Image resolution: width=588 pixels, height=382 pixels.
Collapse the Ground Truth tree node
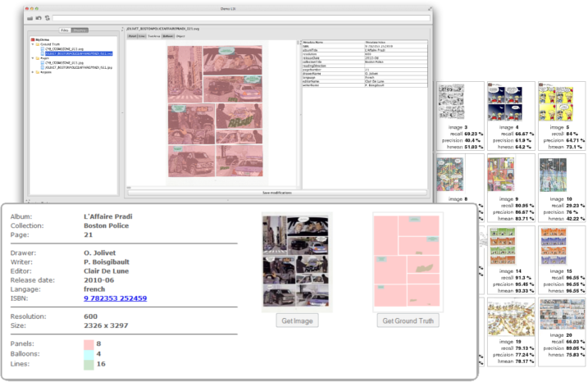tap(33, 44)
